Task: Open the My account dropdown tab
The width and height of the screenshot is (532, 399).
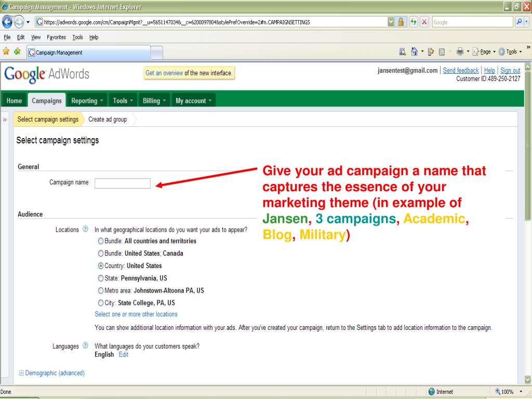Action: [x=193, y=100]
